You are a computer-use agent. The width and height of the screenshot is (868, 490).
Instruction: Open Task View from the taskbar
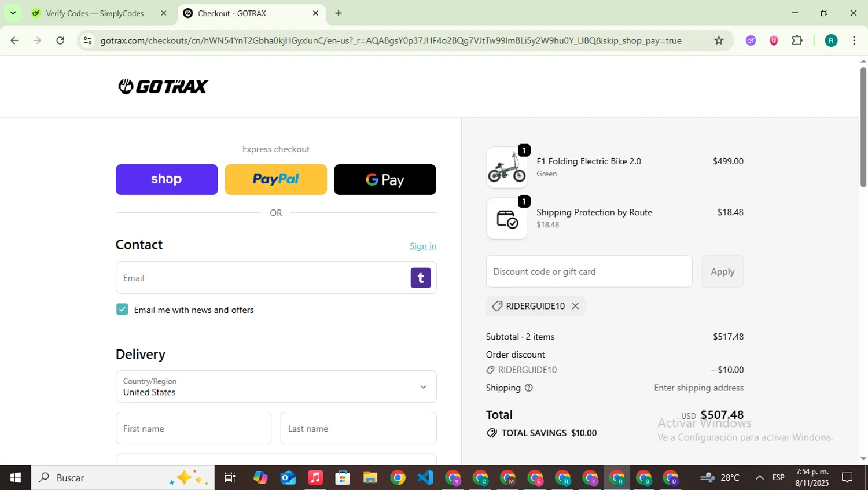pyautogui.click(x=230, y=478)
